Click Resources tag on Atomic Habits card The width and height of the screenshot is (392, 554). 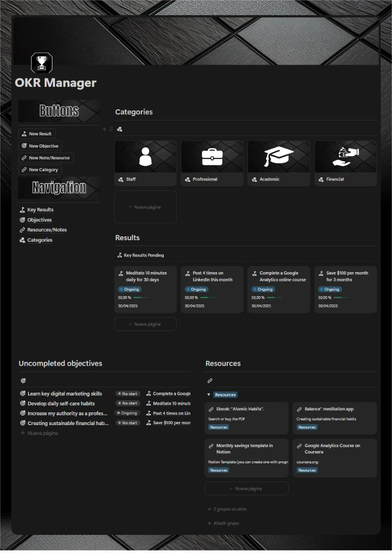click(219, 427)
